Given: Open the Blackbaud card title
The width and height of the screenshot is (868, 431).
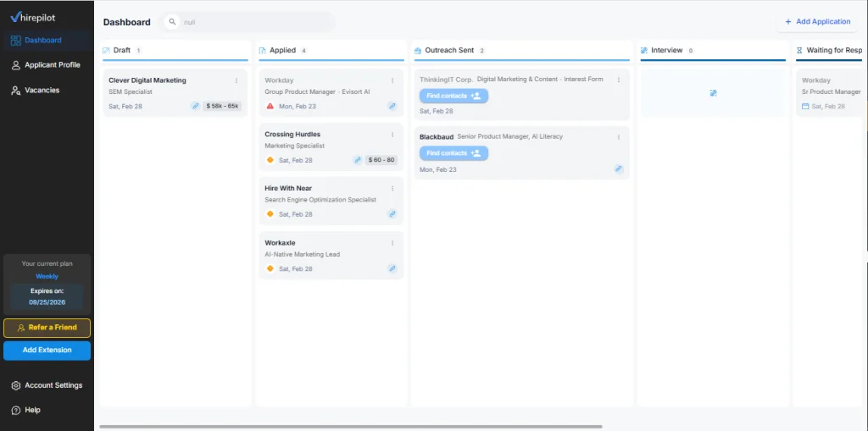Looking at the screenshot, I should 437,137.
